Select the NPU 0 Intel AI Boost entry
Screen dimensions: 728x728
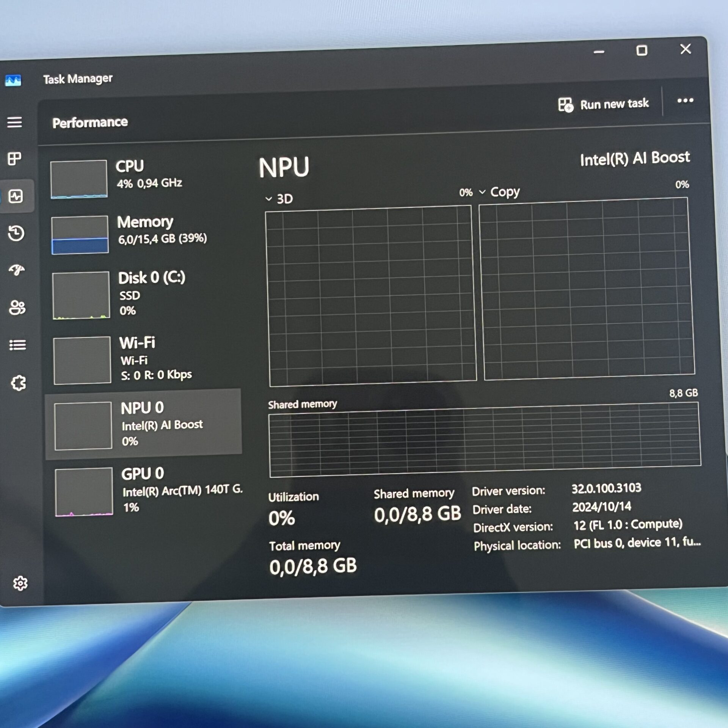[x=144, y=424]
